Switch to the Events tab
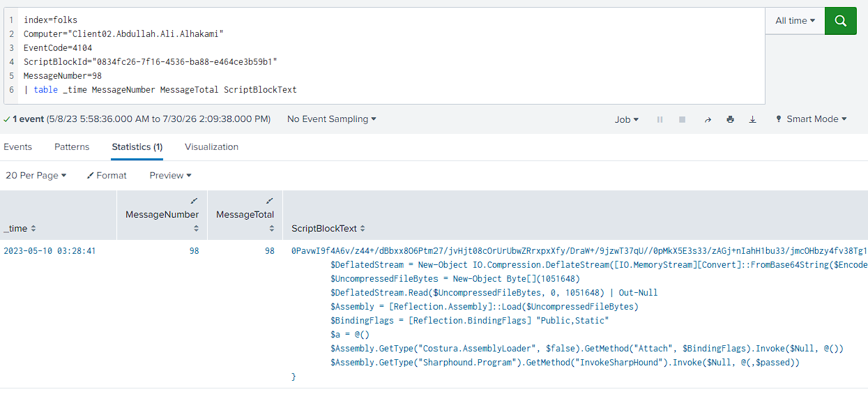 [x=17, y=147]
